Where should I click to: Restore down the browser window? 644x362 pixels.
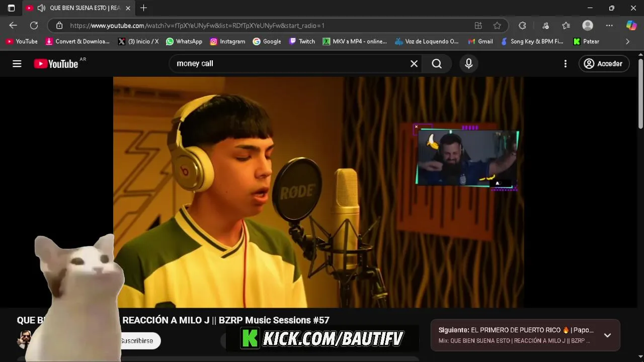click(611, 8)
